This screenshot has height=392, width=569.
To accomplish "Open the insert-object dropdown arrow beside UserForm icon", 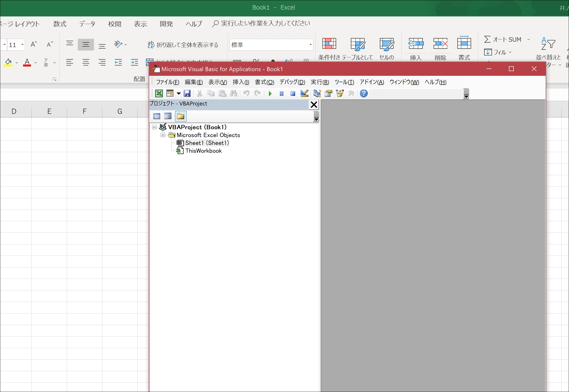I will pos(179,93).
